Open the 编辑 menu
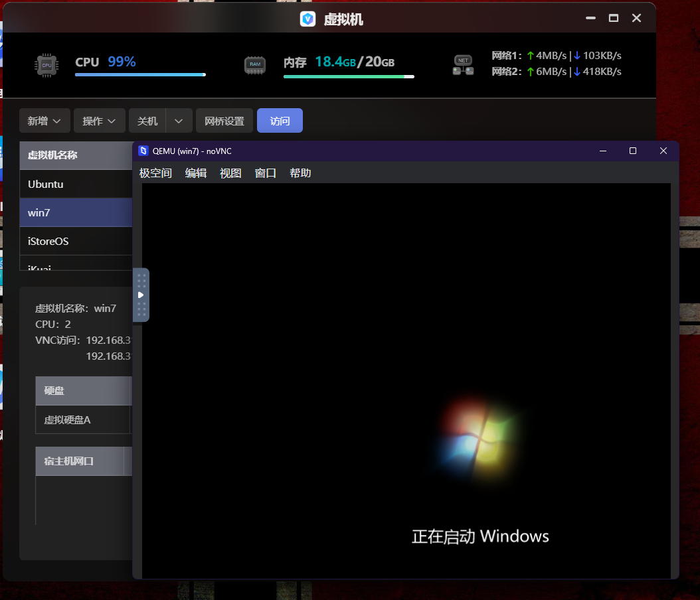Viewport: 700px width, 600px height. coord(196,173)
